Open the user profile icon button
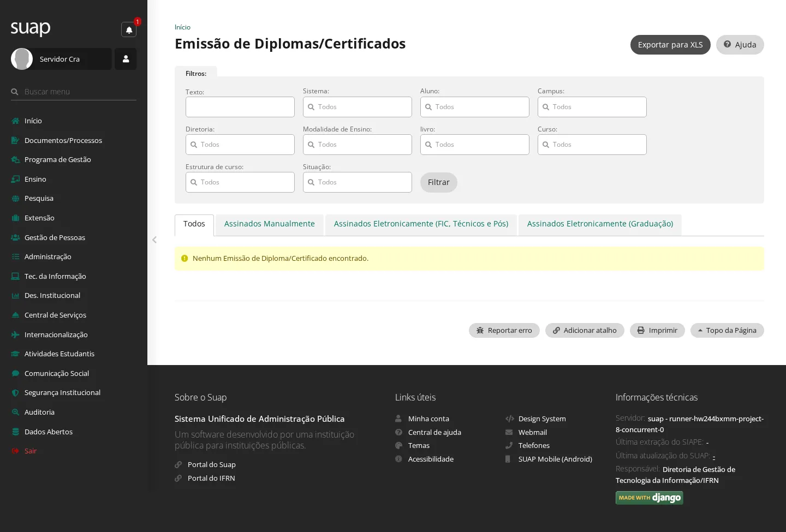The height and width of the screenshot is (532, 786). [x=126, y=59]
